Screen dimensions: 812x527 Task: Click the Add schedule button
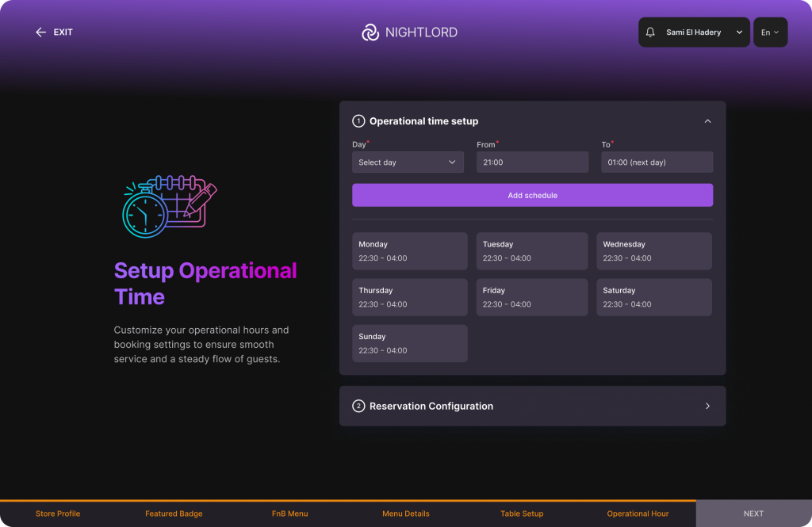tap(532, 195)
